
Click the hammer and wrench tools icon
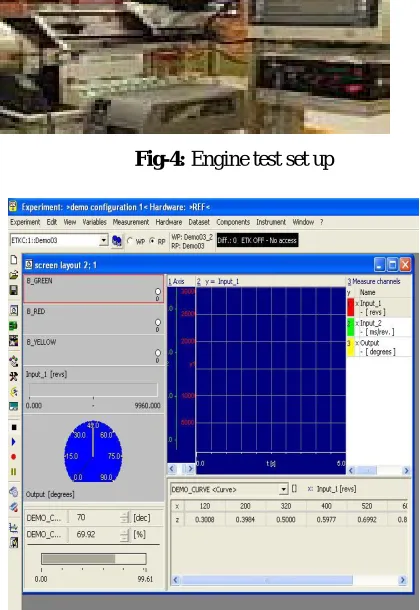click(x=14, y=376)
